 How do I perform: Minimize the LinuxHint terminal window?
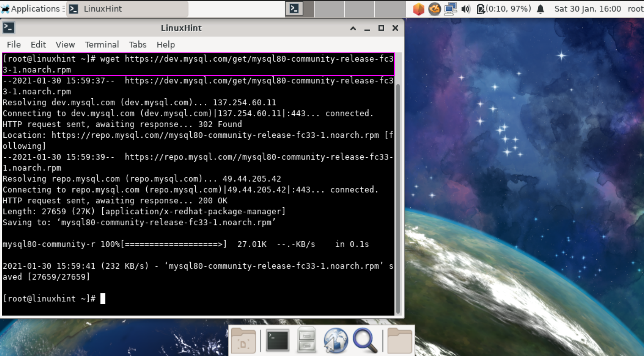pyautogui.click(x=367, y=28)
